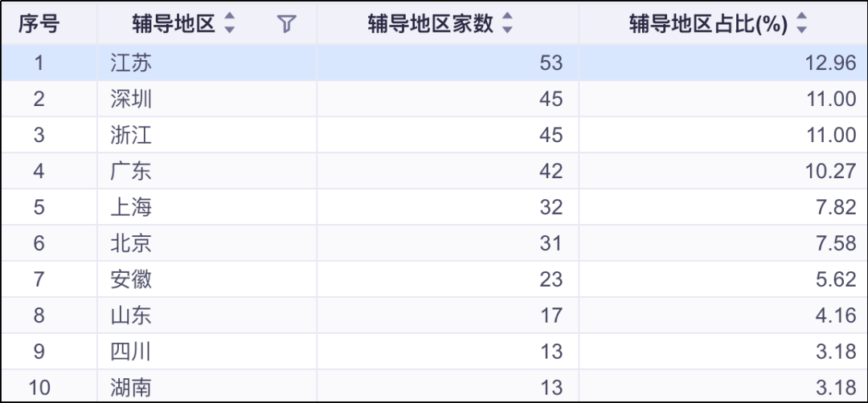This screenshot has height=403, width=868.
Task: Click the count value 53 for 江苏
Action: point(551,63)
